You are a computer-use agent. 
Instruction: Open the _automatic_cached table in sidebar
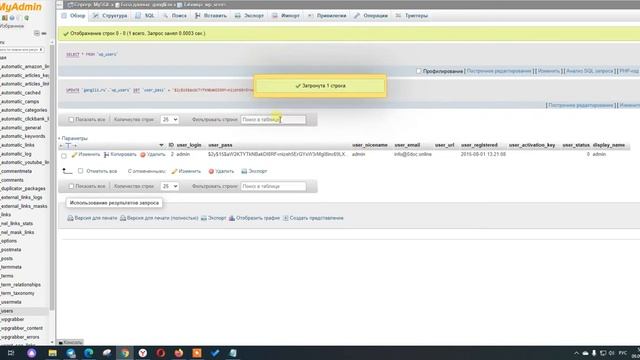coord(20,93)
